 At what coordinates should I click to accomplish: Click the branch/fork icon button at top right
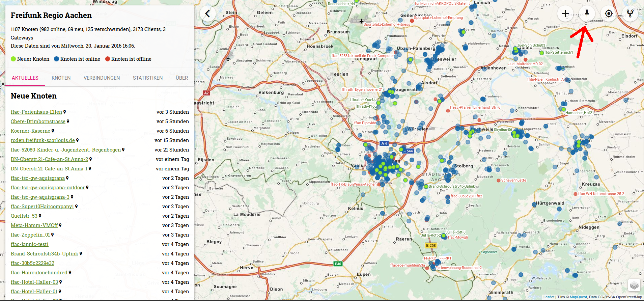(630, 13)
